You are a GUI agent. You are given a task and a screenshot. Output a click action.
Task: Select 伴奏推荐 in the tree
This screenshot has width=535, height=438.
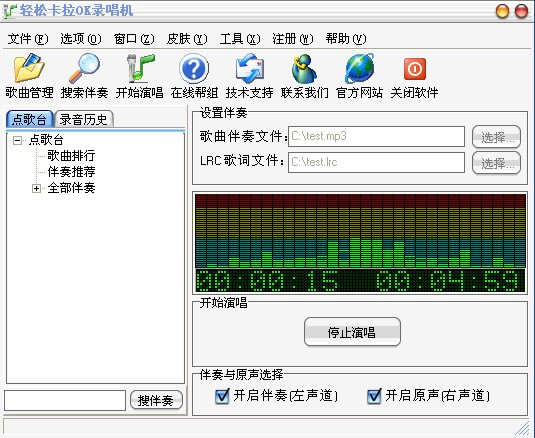coord(71,172)
